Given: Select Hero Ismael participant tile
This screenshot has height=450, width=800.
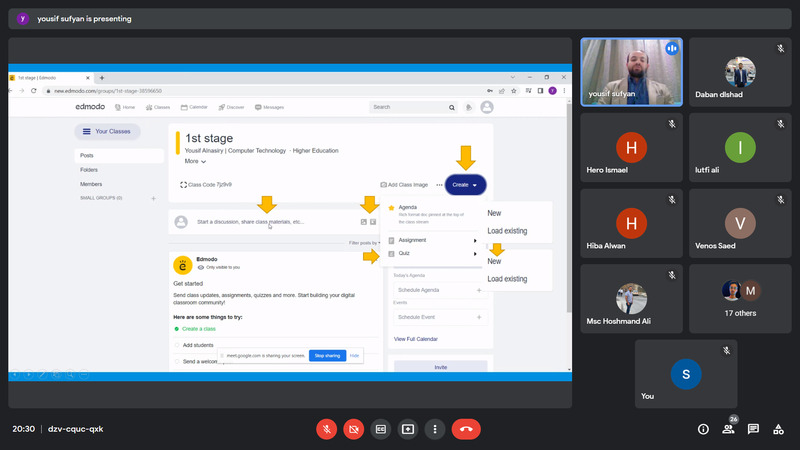Looking at the screenshot, I should tap(632, 147).
